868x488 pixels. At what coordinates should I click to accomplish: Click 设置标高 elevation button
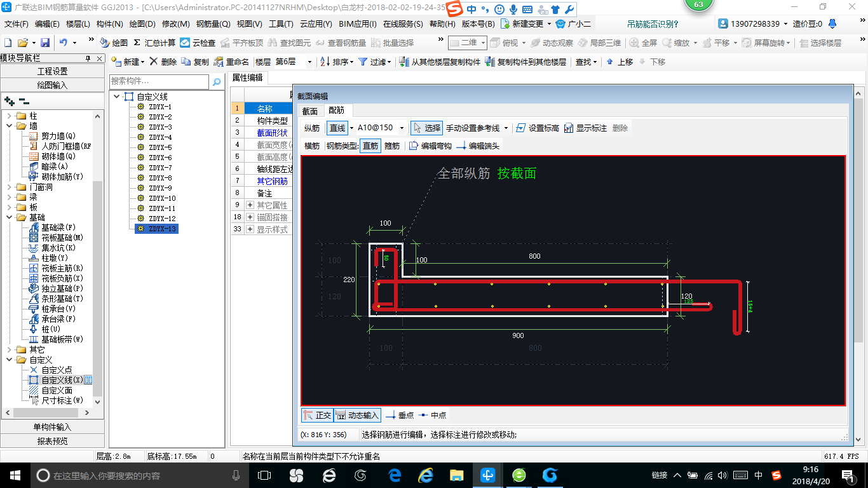(x=538, y=128)
